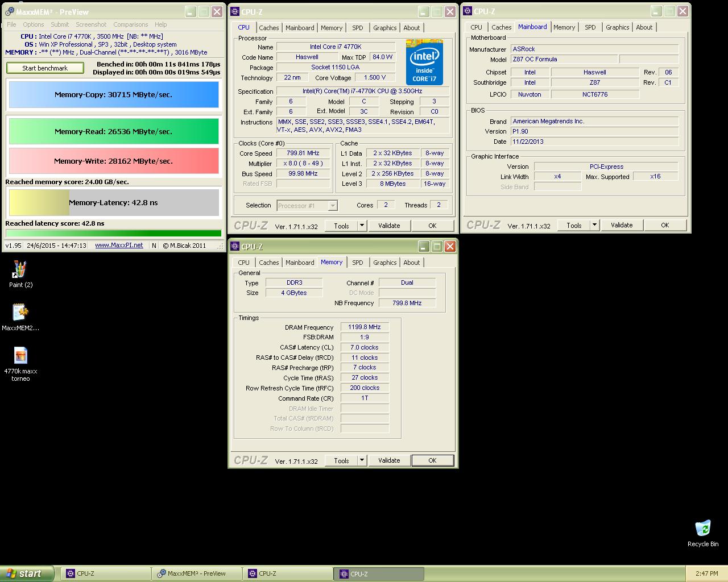Click CPU-Z Memory window title icon

tap(235, 247)
